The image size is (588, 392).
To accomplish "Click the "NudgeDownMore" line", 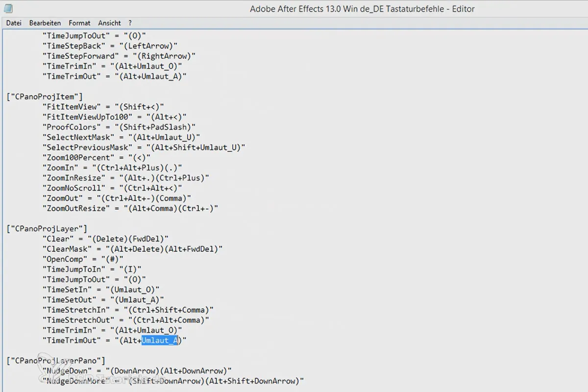I will pos(173,381).
